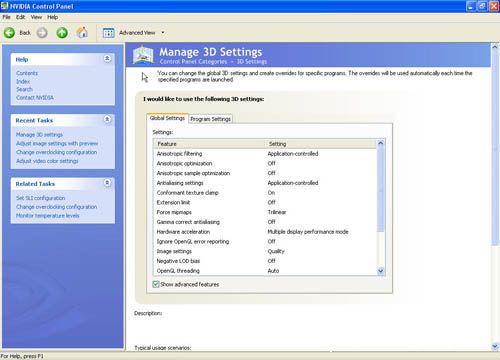Select the OpenGL threading row
500x360 pixels.
click(265, 271)
